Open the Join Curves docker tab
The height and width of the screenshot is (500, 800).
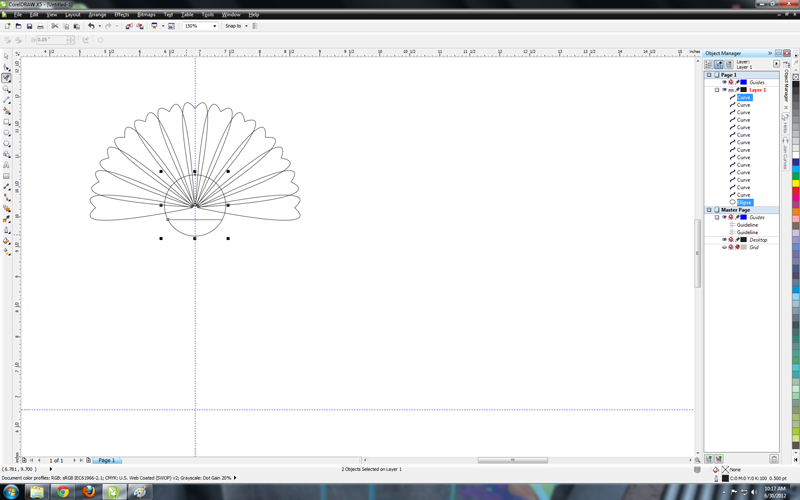click(785, 153)
